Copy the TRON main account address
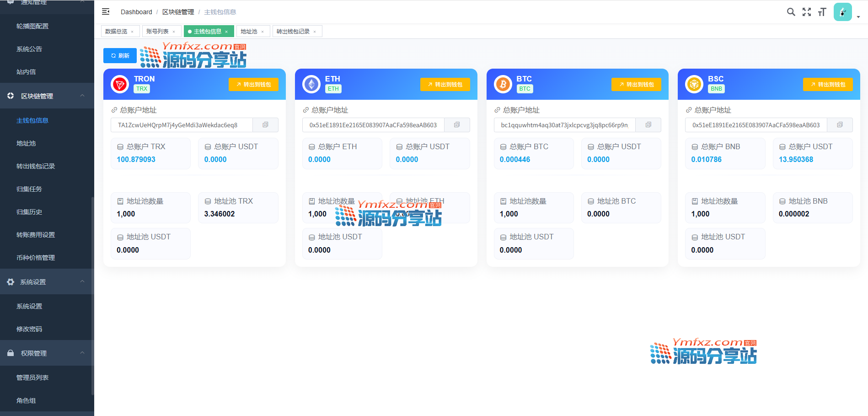Screen dimensions: 868x416 [x=265, y=125]
